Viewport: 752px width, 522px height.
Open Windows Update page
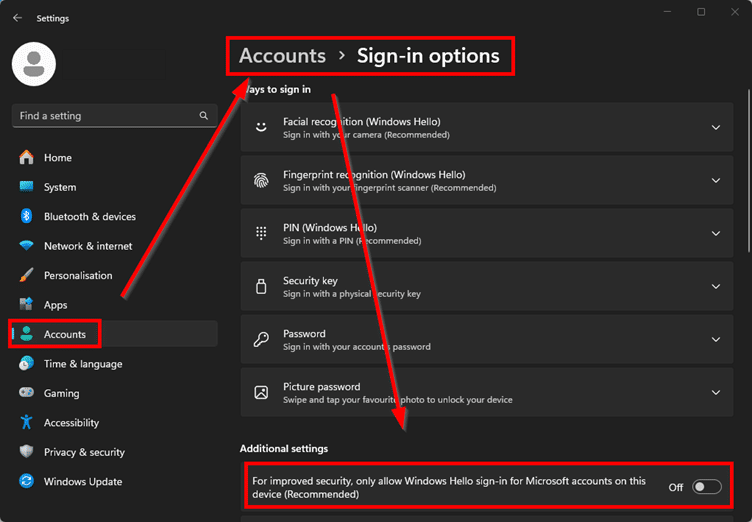point(115,481)
